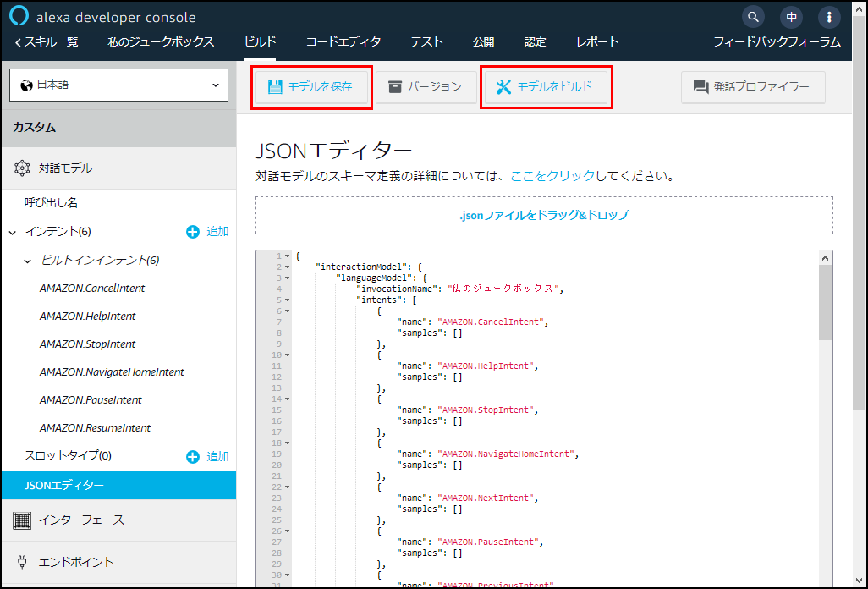
Task: Click the JSON editor vertical scrollbar thumb
Action: point(826,302)
